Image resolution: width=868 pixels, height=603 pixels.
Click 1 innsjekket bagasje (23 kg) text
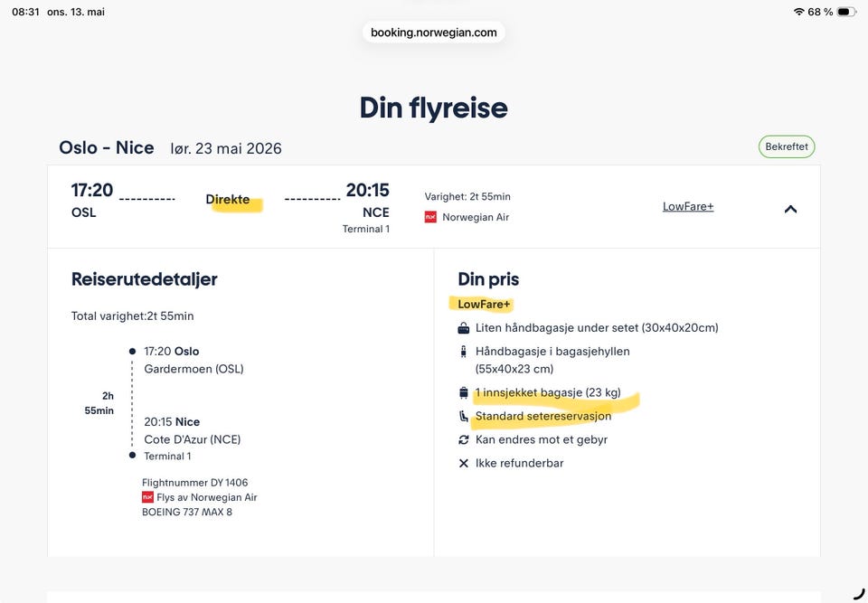548,393
